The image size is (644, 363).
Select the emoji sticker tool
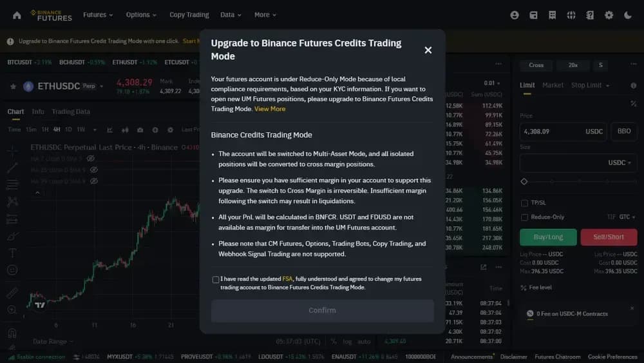12,270
